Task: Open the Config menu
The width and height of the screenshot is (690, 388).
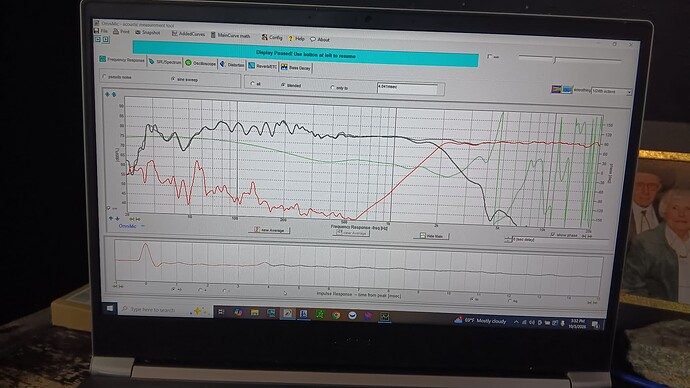Action: tap(272, 38)
